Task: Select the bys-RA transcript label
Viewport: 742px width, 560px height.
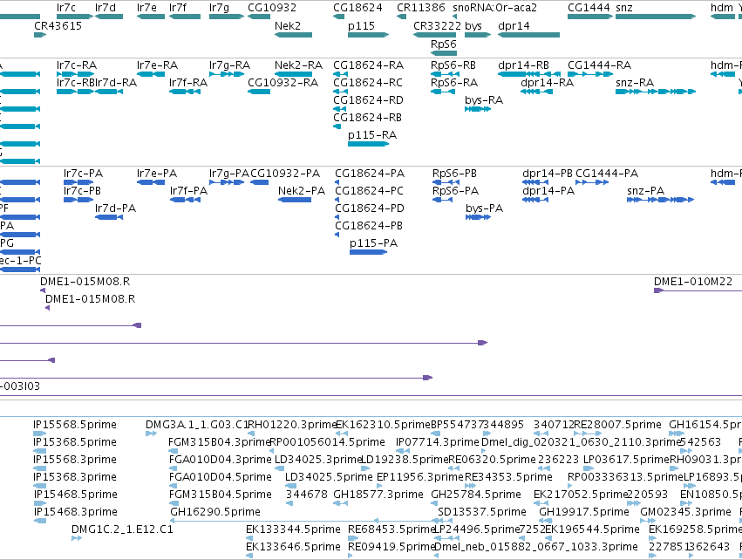Action: pyautogui.click(x=484, y=100)
